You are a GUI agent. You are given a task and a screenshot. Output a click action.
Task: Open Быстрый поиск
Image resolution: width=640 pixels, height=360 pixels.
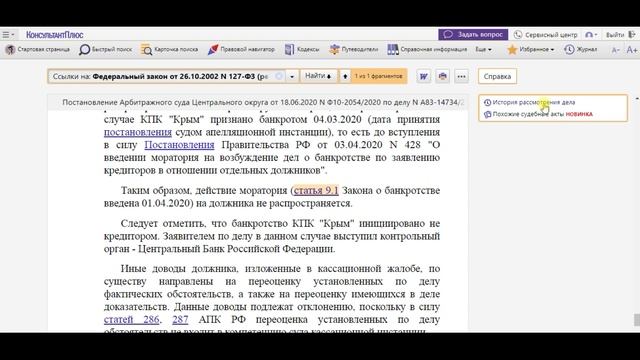[x=106, y=49]
